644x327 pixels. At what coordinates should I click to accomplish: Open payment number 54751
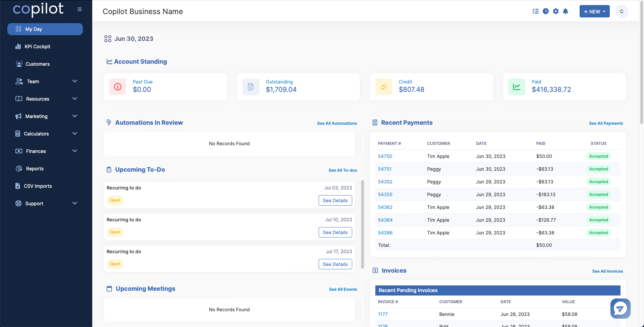coord(385,169)
